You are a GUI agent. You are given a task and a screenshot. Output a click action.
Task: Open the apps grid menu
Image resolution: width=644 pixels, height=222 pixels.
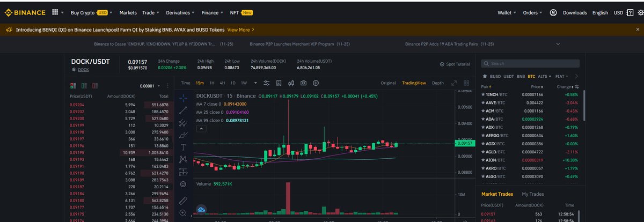point(55,12)
